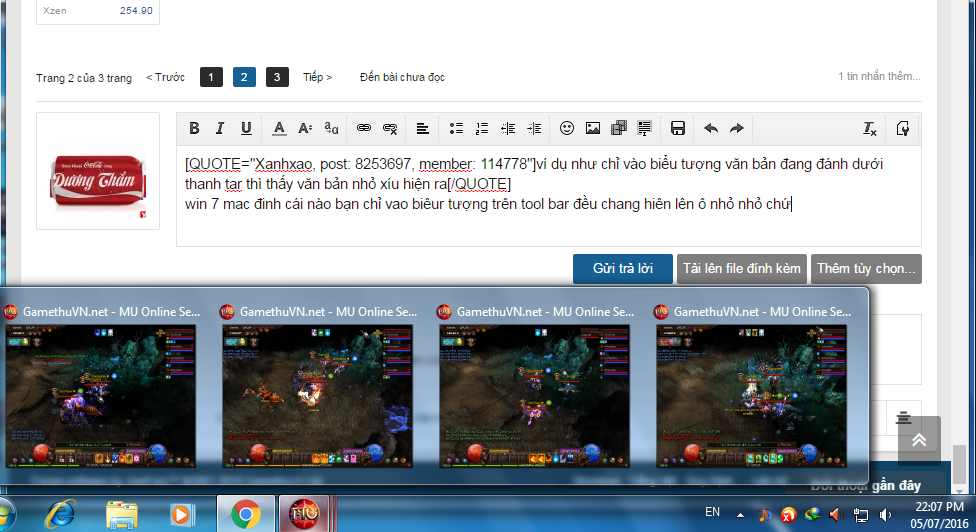Open the text color picker
This screenshot has width=976, height=532.
pyautogui.click(x=279, y=128)
